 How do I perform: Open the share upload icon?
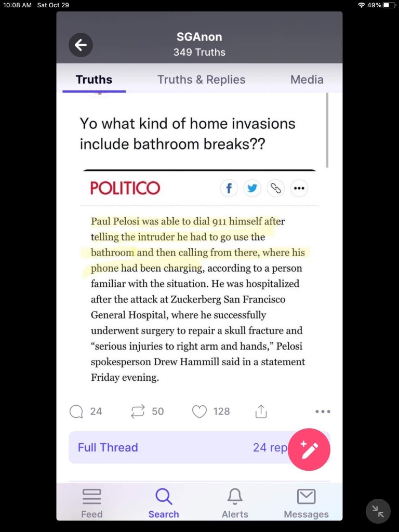261,411
